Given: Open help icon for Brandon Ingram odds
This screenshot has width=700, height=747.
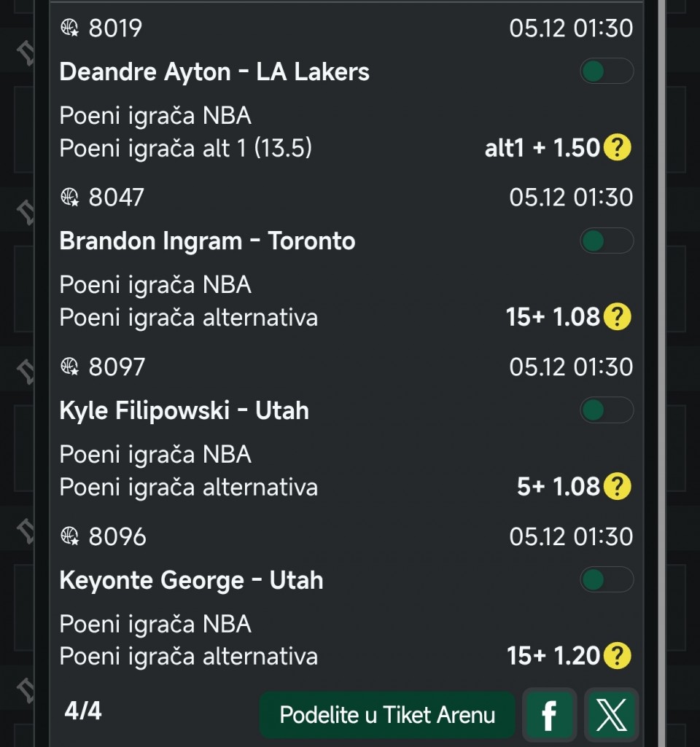Looking at the screenshot, I should (x=617, y=317).
